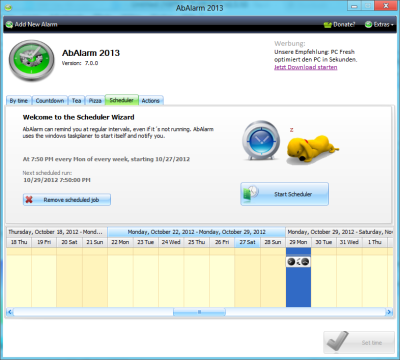Select the 28 Sun day column header
The height and width of the screenshot is (360, 400).
[273, 242]
